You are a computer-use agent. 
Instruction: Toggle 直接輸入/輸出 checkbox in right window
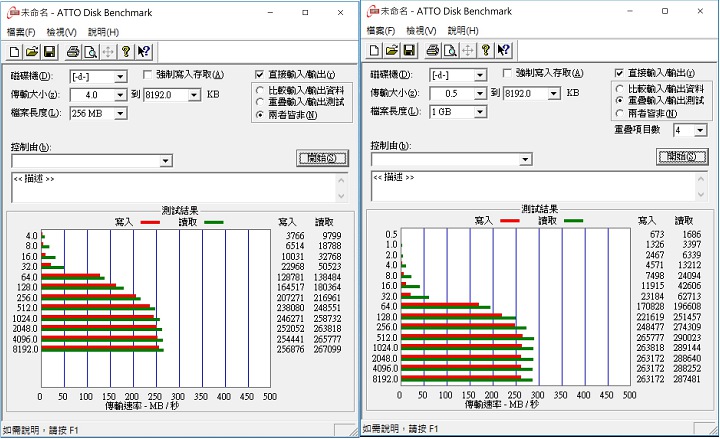pos(619,73)
